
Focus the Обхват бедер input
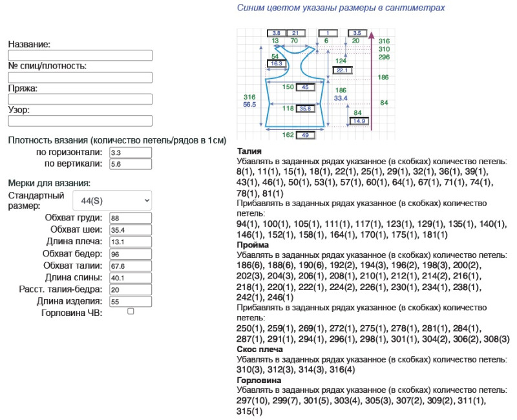coord(130,254)
